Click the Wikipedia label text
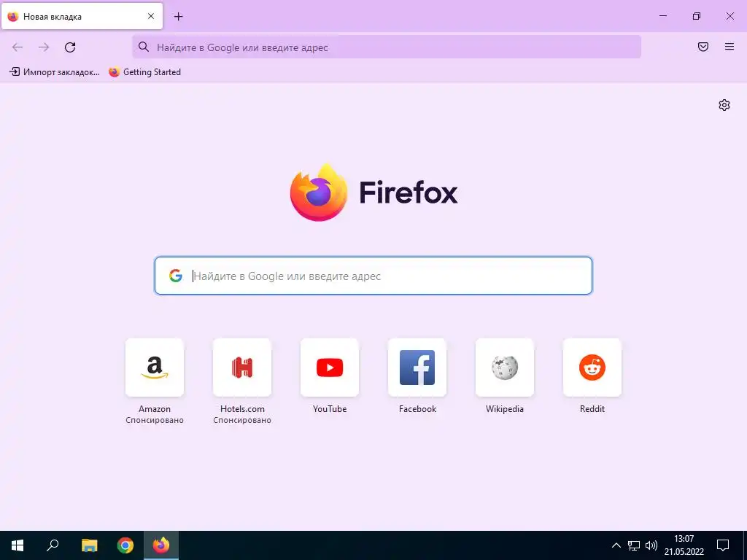This screenshot has width=747, height=560. click(x=505, y=409)
